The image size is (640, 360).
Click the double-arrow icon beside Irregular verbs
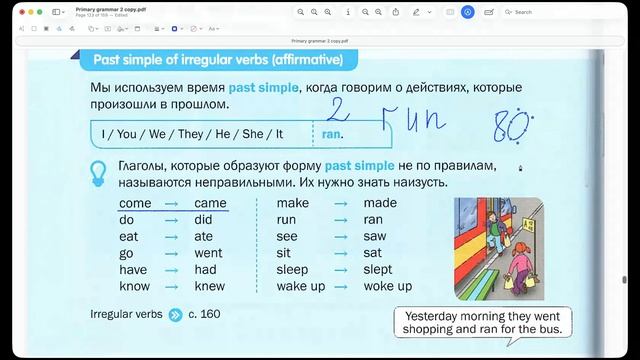(176, 315)
